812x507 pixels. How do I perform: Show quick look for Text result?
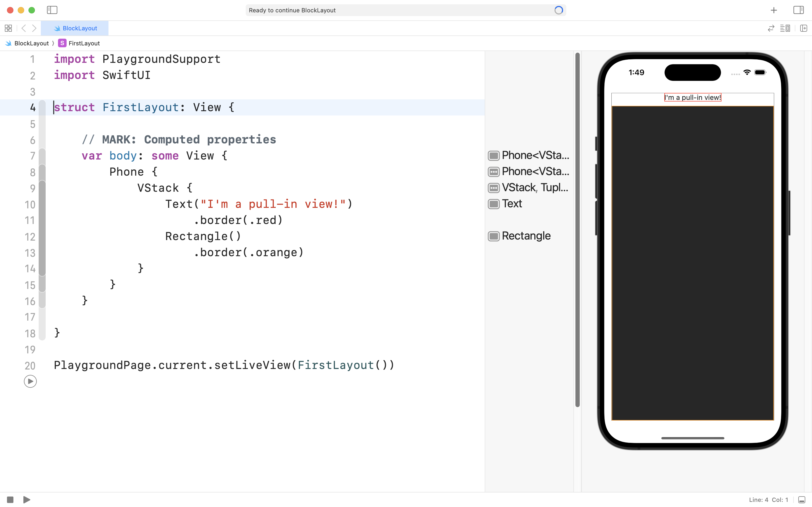(x=494, y=204)
